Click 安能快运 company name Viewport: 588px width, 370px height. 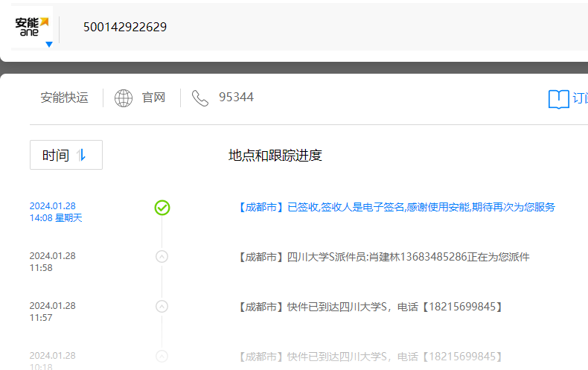[64, 98]
